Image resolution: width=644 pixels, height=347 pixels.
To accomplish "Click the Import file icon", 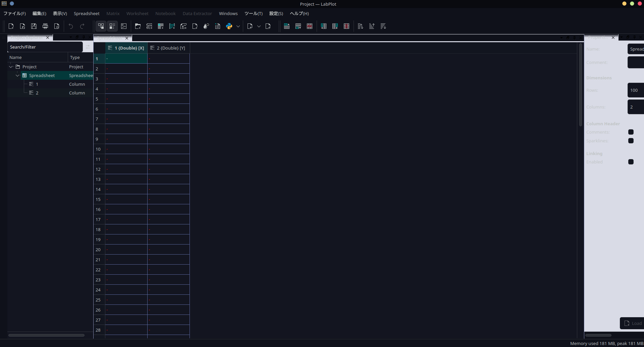I will [250, 26].
